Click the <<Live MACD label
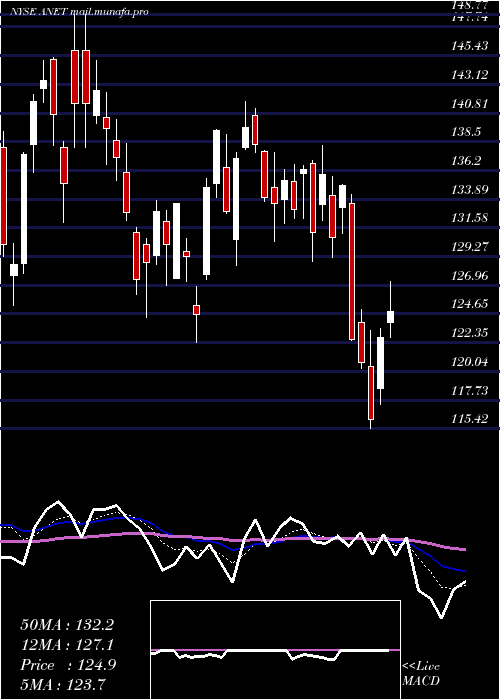This screenshot has width=500, height=700. coord(421,673)
